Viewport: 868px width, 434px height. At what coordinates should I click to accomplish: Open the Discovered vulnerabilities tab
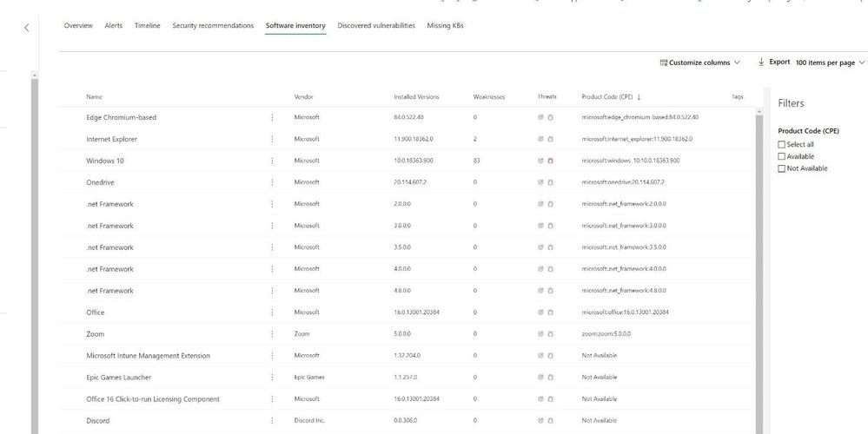tap(376, 25)
